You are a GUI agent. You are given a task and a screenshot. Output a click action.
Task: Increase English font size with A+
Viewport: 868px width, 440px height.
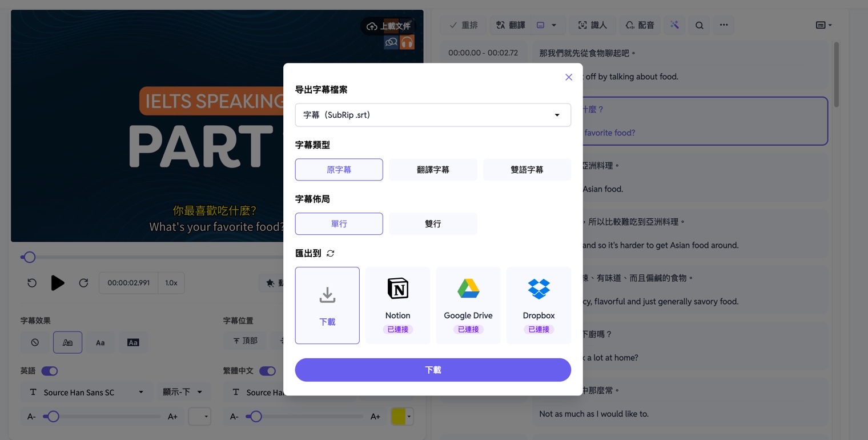click(x=172, y=417)
